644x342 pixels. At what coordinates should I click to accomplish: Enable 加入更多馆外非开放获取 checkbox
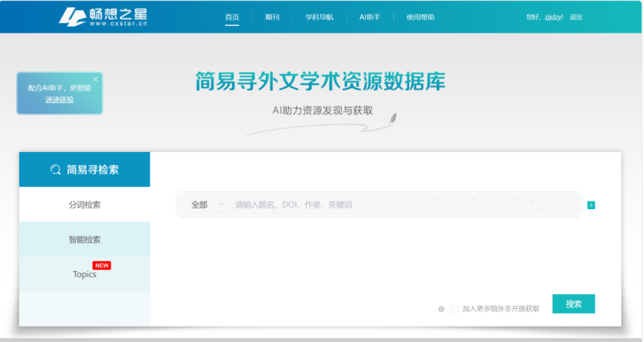point(455,309)
